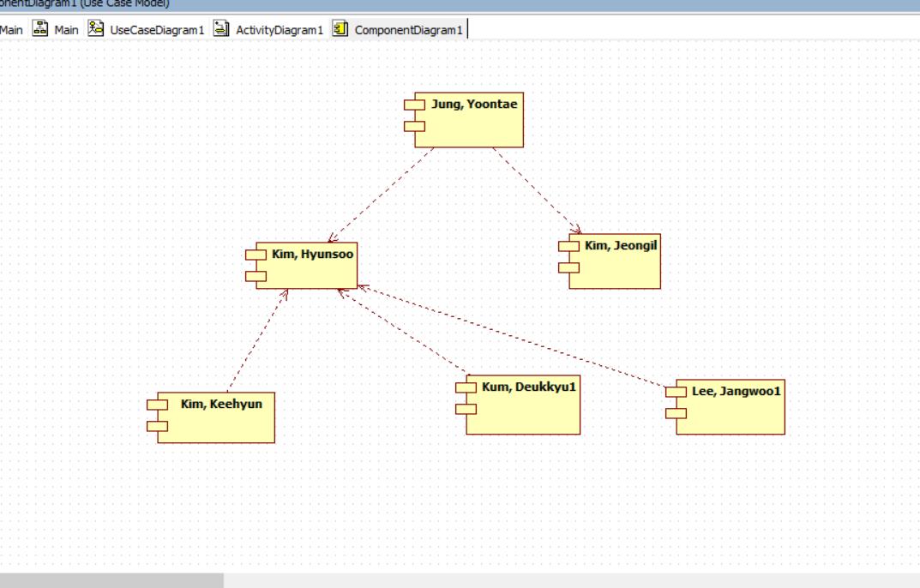
Task: Open the ActivityDiagram1 tab
Action: coord(268,29)
